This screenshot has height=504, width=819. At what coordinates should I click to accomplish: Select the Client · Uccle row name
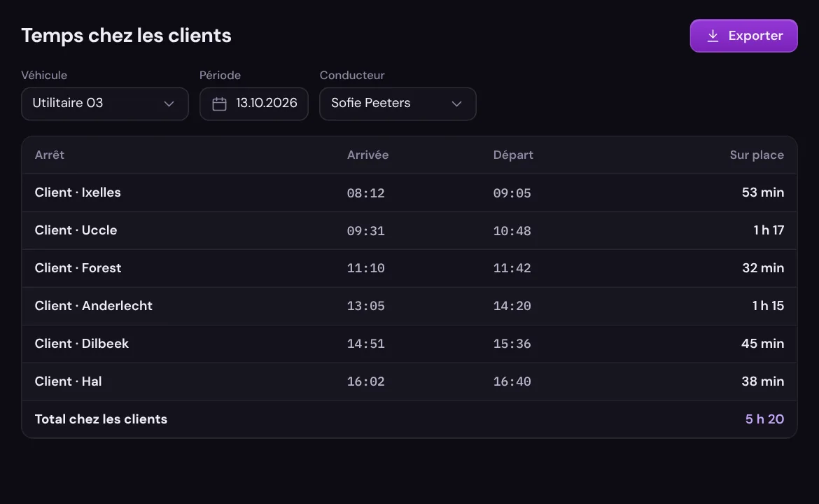pos(76,230)
